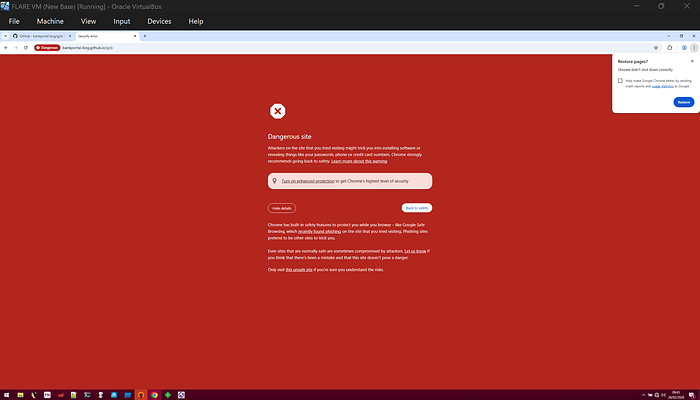
Task: Dismiss the Restore pages popup
Action: [x=692, y=62]
